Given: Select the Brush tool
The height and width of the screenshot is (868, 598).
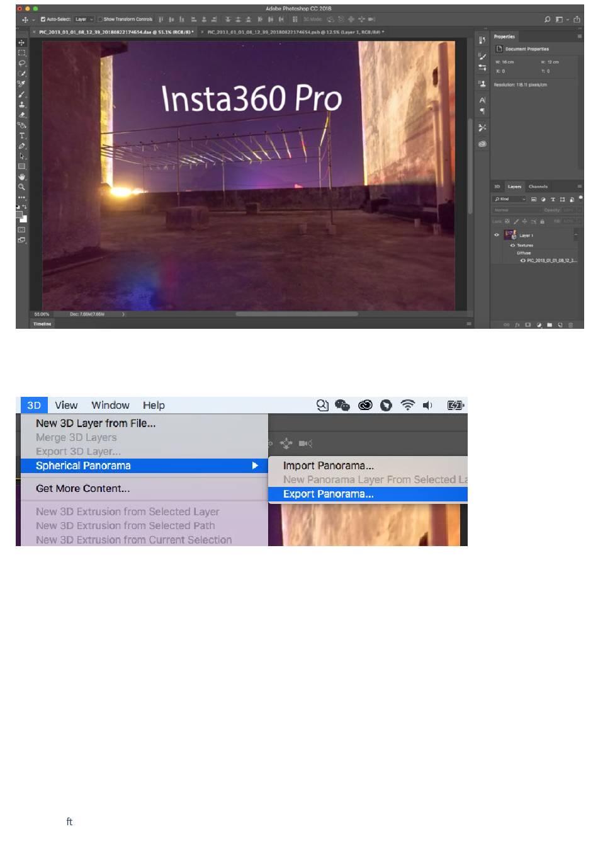Looking at the screenshot, I should (x=22, y=94).
